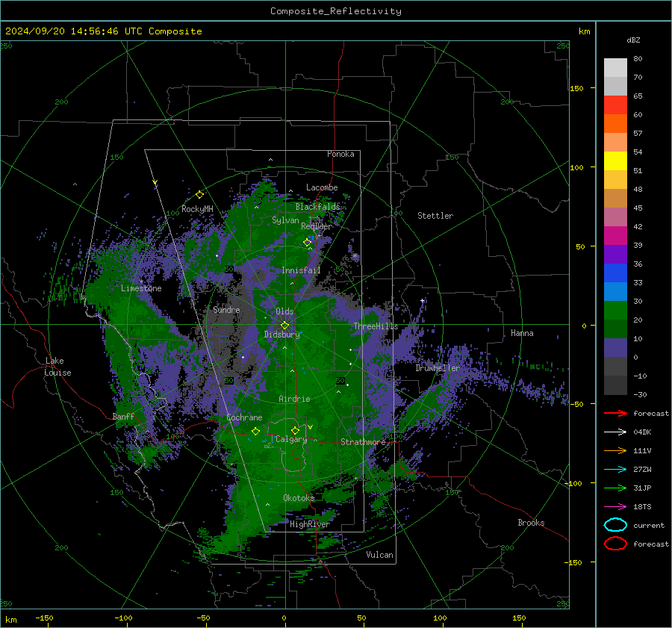This screenshot has width=672, height=628.
Task: Click the Composite_Reflectivity title
Action: (x=336, y=11)
